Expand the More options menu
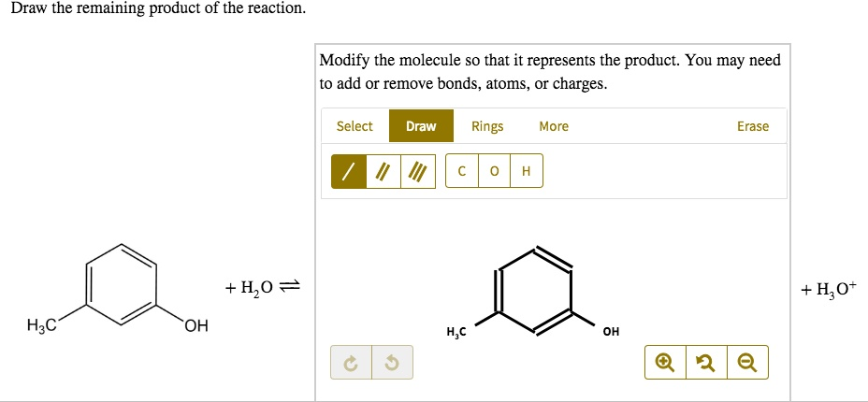This screenshot has width=868, height=402. tap(554, 126)
